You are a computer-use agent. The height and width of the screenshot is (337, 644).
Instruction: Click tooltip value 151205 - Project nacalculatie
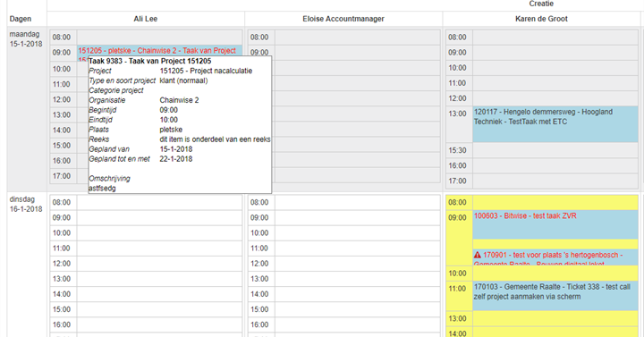point(206,71)
